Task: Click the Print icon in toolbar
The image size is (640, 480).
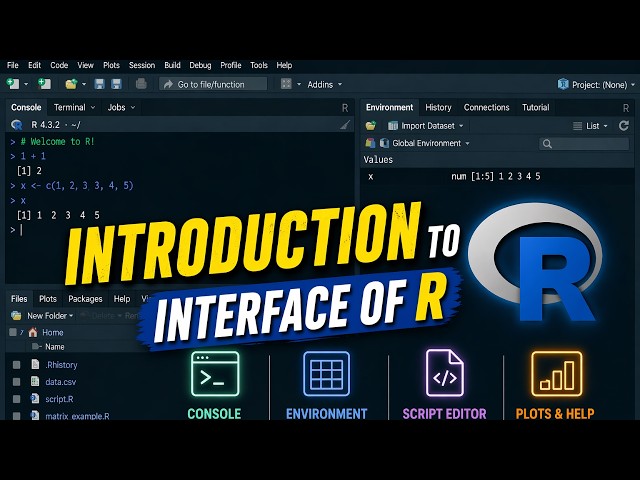Action: [x=141, y=84]
